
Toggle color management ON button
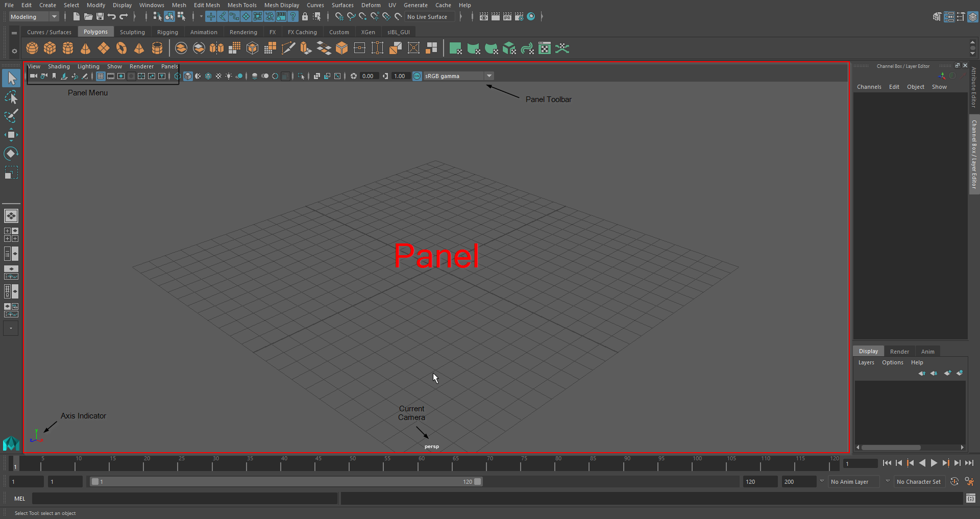click(x=417, y=76)
